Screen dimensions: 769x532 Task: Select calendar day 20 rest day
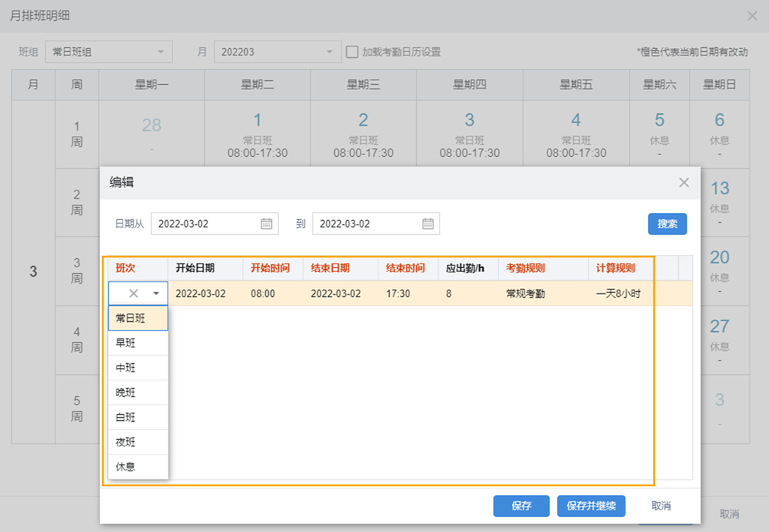click(720, 272)
